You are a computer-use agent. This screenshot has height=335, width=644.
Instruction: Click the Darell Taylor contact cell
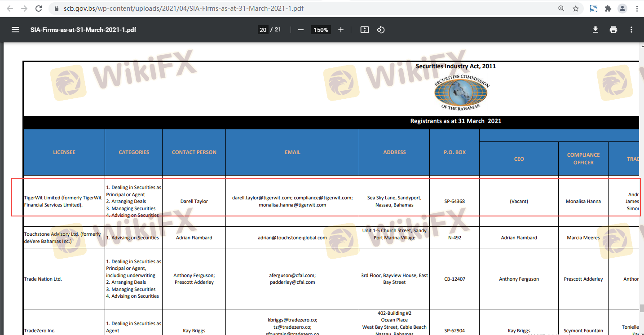[x=194, y=201]
